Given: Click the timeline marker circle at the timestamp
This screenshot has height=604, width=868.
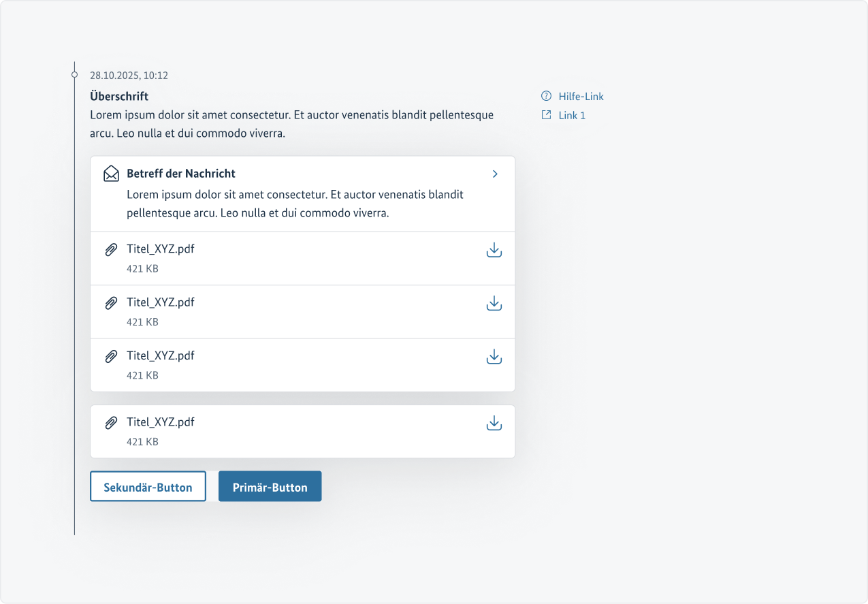Looking at the screenshot, I should pos(75,74).
